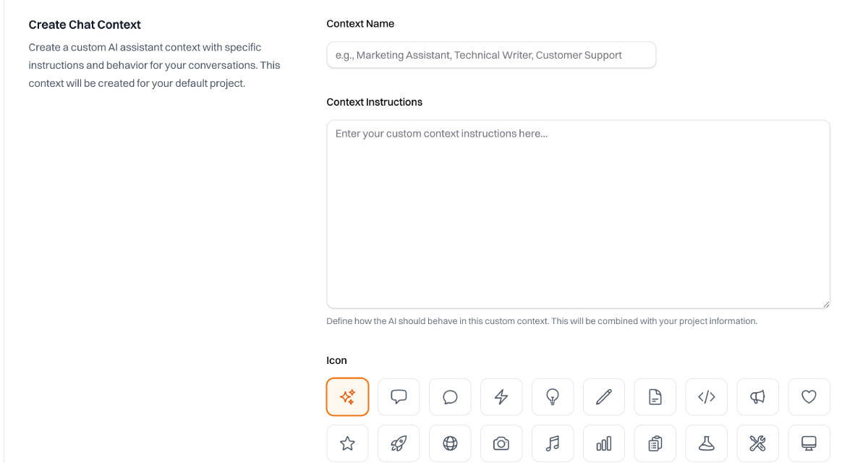This screenshot has height=463, width=868.
Task: Pick the music note icon
Action: 553,443
